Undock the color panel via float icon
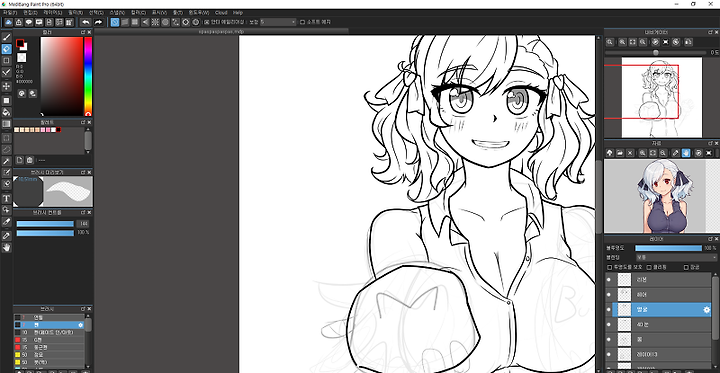The width and height of the screenshot is (720, 373). 83,32
